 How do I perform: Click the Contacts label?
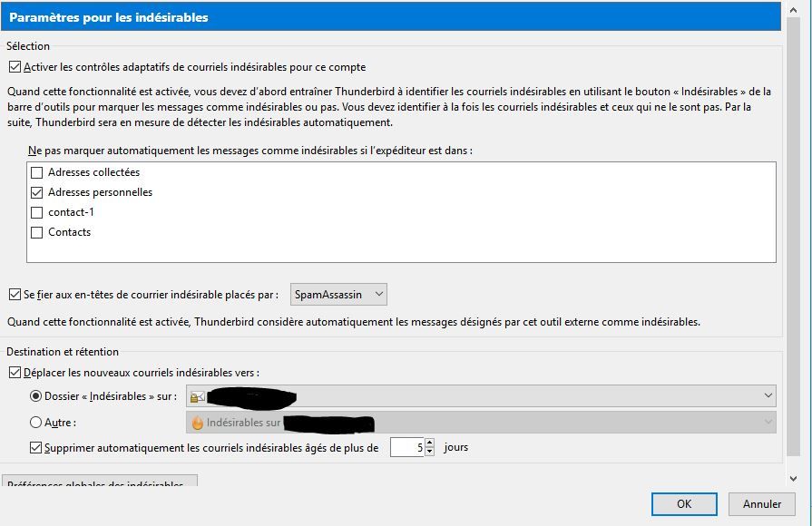tap(69, 232)
